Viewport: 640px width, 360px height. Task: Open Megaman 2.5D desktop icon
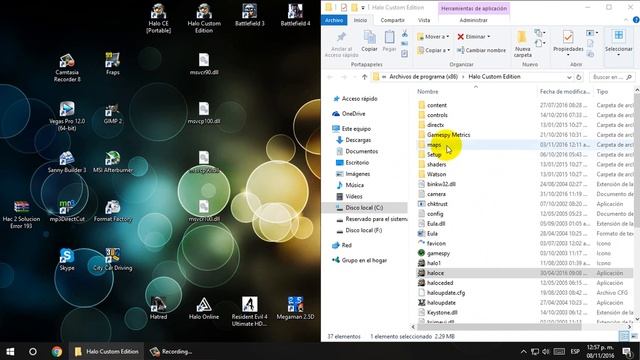(x=295, y=309)
